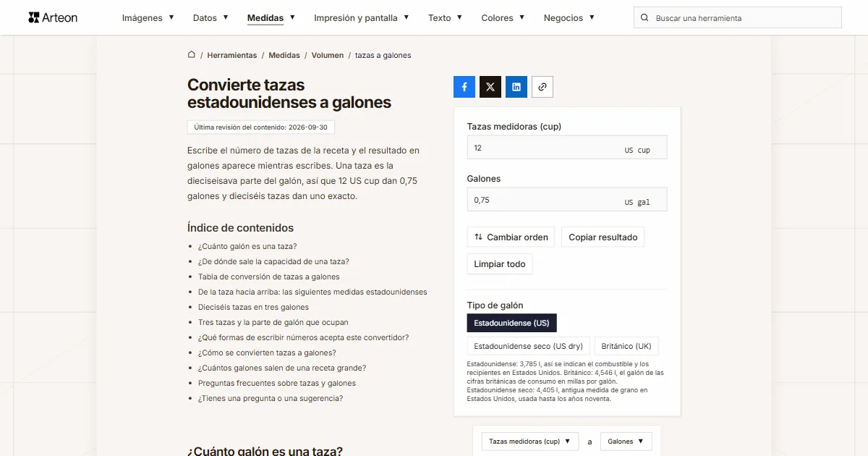Image resolution: width=868 pixels, height=456 pixels.
Task: Jump to ¿Cómo se convierten tazas a galones?
Action: coord(267,352)
